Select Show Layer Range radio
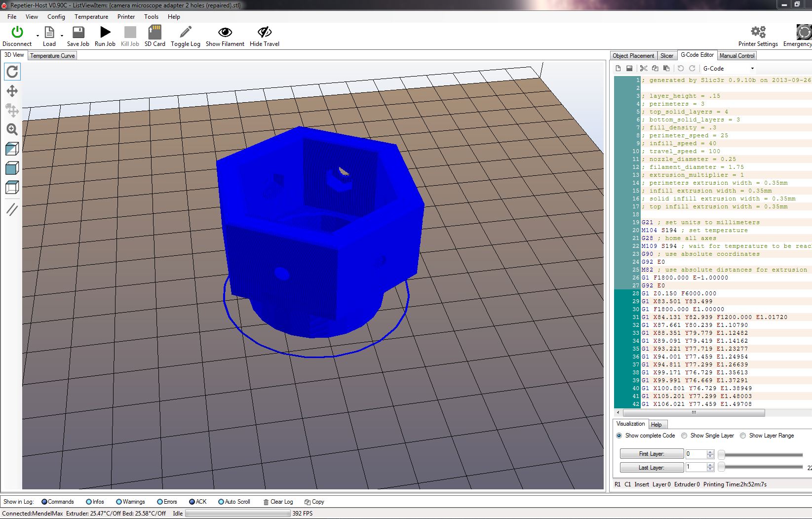The image size is (812, 519). 743,436
